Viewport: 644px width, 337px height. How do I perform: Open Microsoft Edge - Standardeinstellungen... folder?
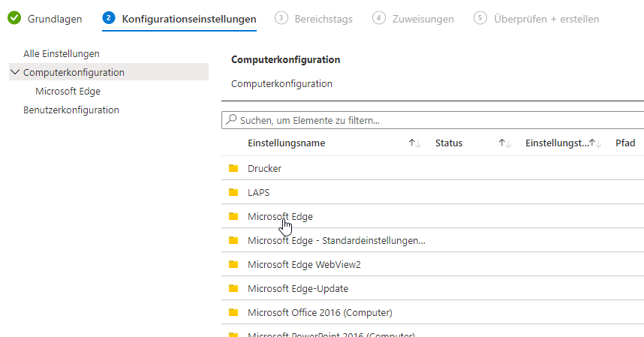point(432,240)
